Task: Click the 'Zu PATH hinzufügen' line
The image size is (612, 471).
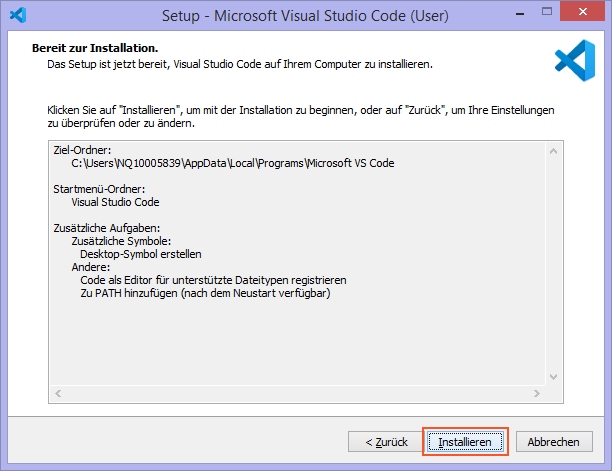Action: point(205,293)
